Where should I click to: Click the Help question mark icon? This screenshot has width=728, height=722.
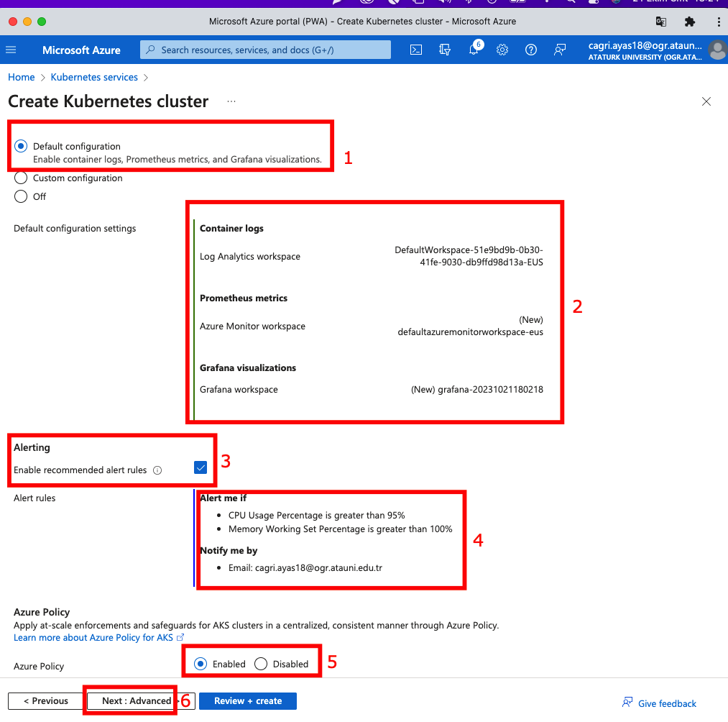click(531, 50)
